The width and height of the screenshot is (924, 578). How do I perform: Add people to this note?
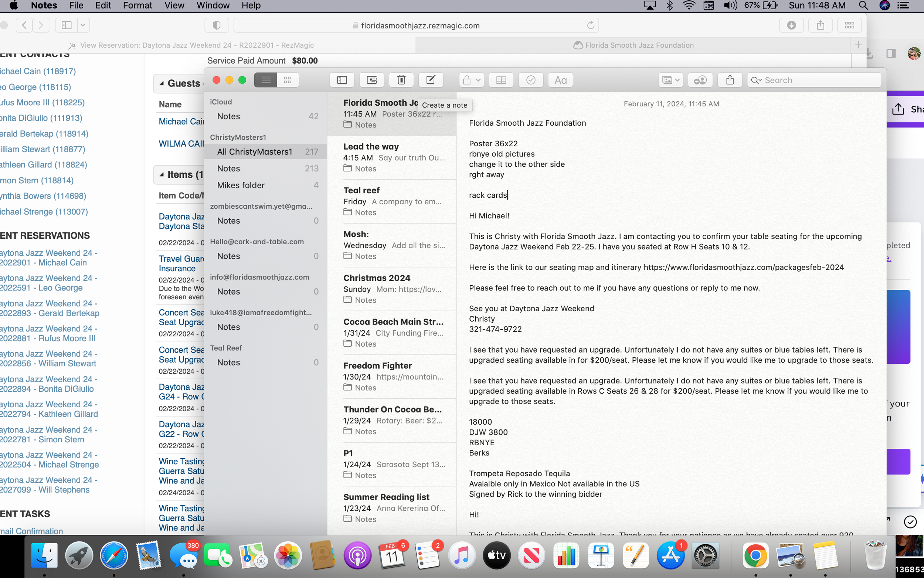click(700, 80)
